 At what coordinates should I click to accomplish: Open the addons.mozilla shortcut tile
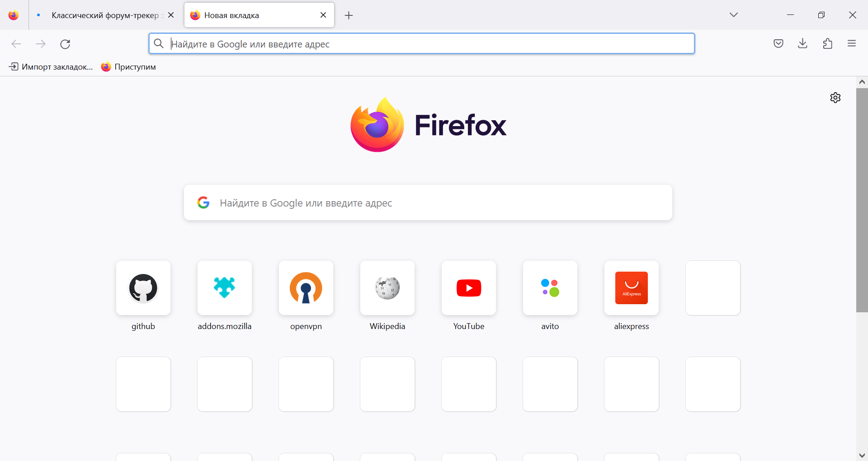pos(225,288)
